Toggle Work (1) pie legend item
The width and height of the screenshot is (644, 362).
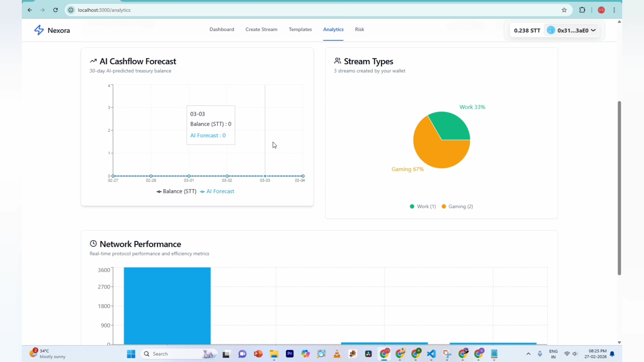[423, 206]
